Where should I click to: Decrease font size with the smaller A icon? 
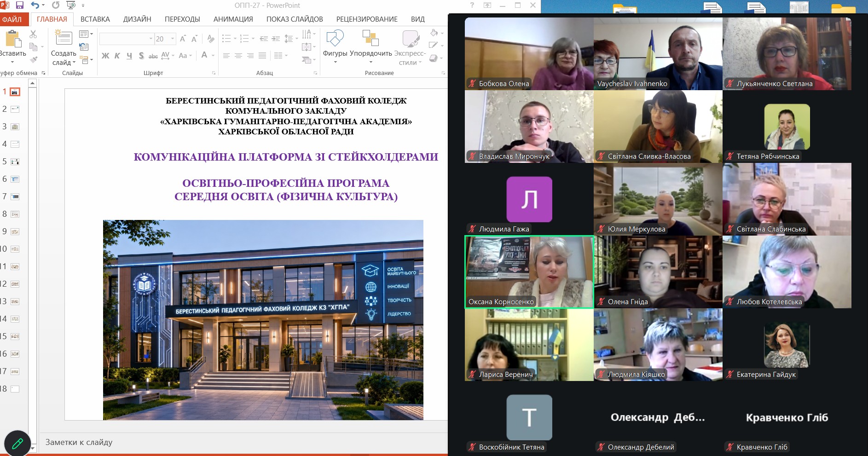[x=194, y=39]
